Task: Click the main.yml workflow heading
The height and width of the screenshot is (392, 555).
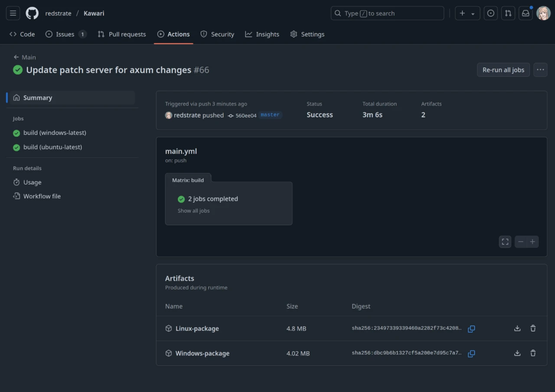Action: click(x=181, y=151)
